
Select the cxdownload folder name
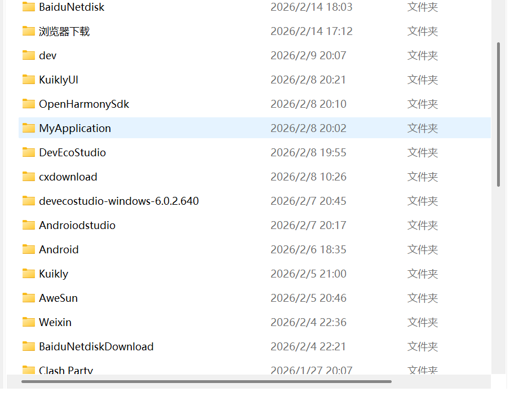(68, 177)
